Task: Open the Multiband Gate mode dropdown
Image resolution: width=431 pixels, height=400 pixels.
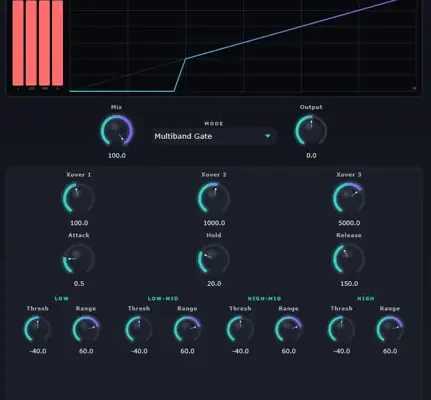Action: point(214,136)
